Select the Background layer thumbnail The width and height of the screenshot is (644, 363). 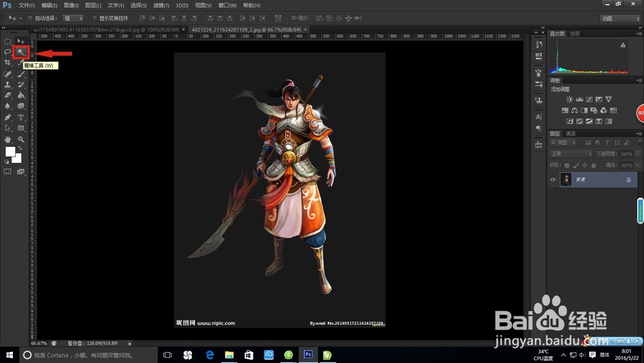[565, 180]
